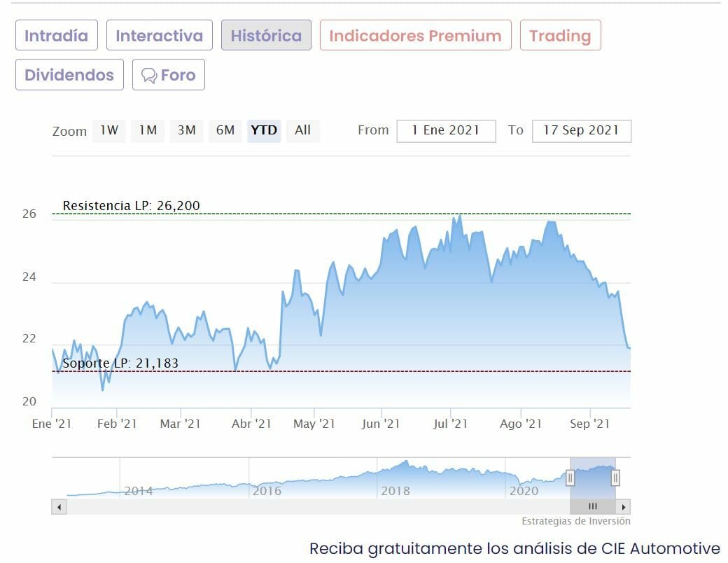Click the left navigator range handle
This screenshot has height=563, width=728.
point(570,478)
